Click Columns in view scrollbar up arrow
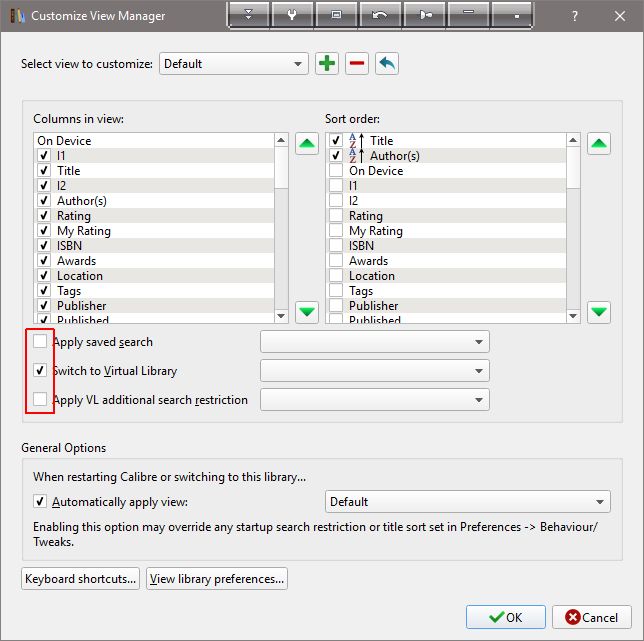Screen dimensions: 644x641 281,140
